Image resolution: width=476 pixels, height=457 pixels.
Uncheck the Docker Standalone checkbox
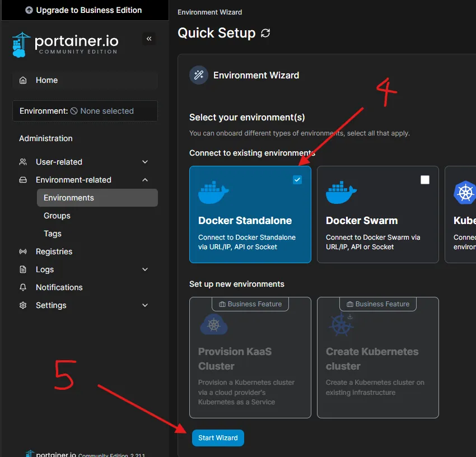(297, 180)
